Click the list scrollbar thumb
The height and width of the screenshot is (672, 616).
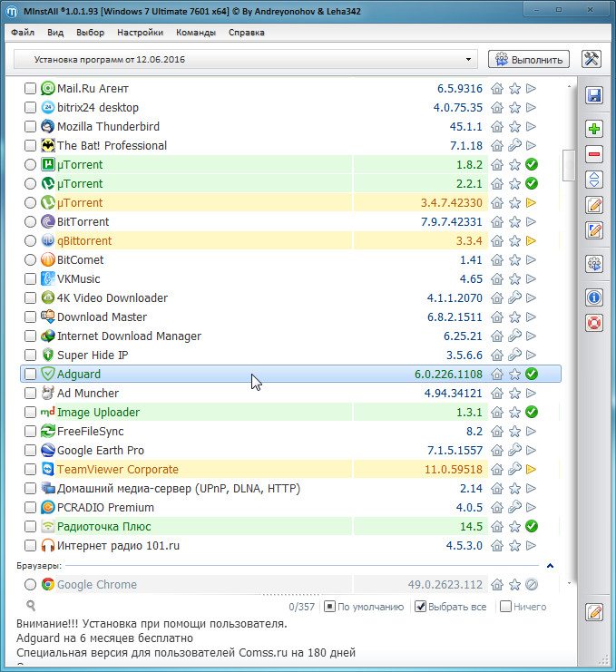[x=569, y=165]
